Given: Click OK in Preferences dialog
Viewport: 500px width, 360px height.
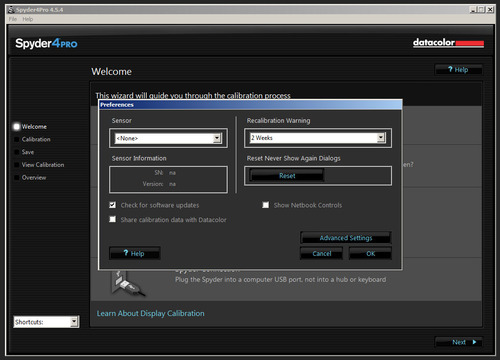Looking at the screenshot, I should [x=370, y=254].
